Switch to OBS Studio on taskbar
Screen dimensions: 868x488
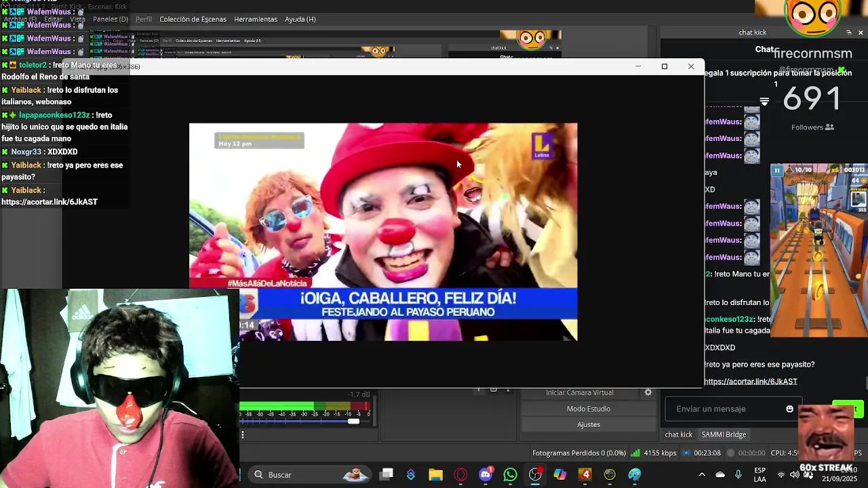[x=535, y=474]
